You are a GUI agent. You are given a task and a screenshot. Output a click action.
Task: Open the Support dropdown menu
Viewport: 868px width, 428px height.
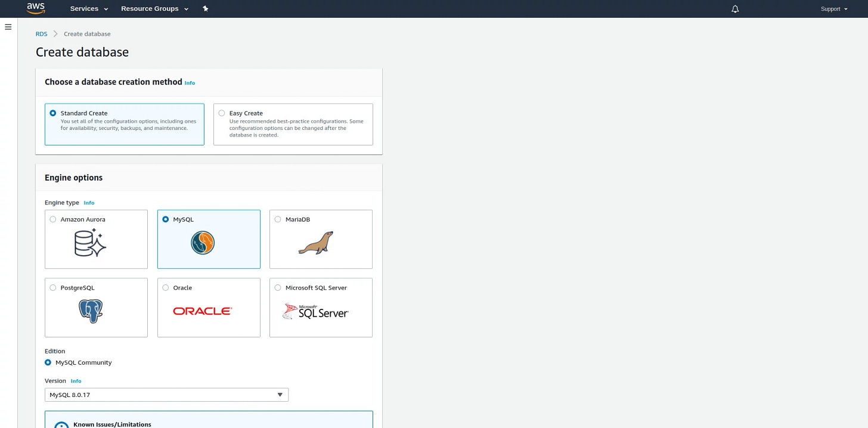833,9
